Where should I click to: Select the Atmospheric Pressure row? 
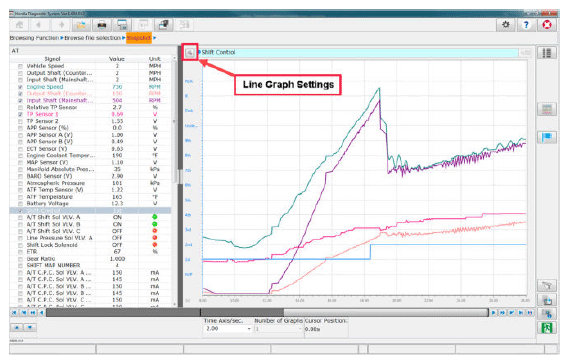(x=90, y=183)
